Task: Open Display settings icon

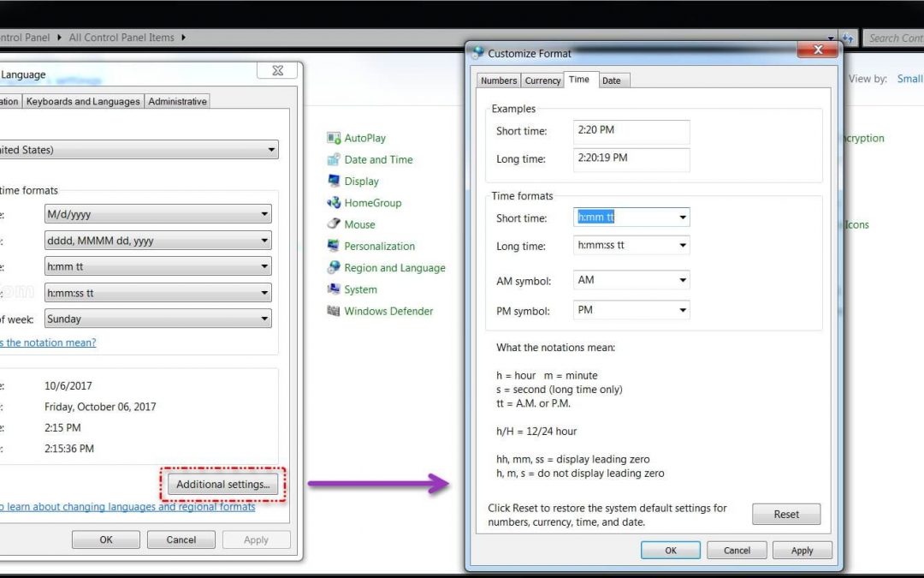Action: pyautogui.click(x=334, y=182)
